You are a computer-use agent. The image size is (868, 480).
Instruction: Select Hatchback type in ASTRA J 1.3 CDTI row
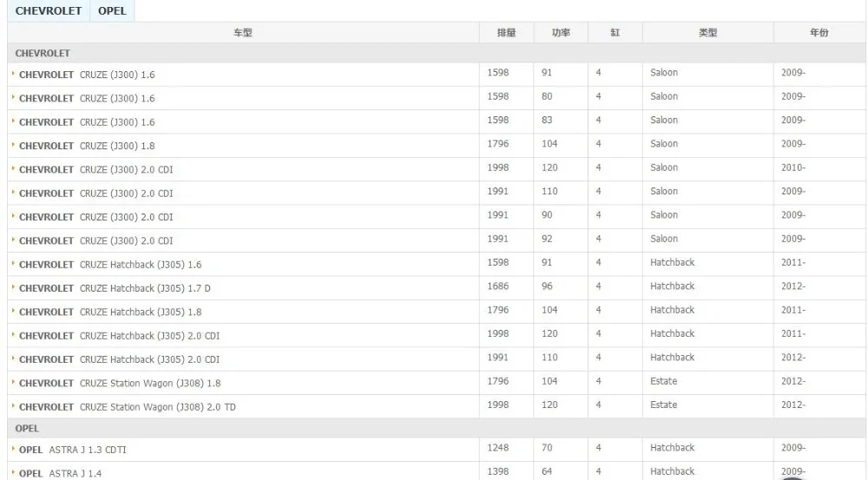point(672,448)
